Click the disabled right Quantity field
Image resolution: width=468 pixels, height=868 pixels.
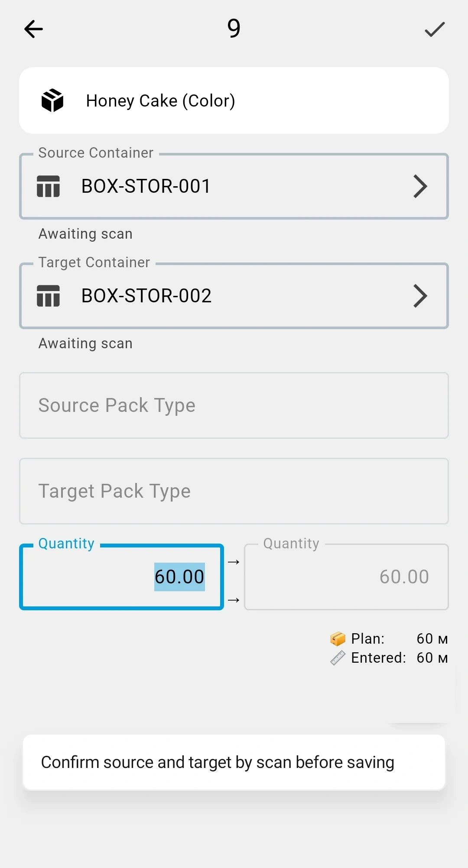coord(346,577)
